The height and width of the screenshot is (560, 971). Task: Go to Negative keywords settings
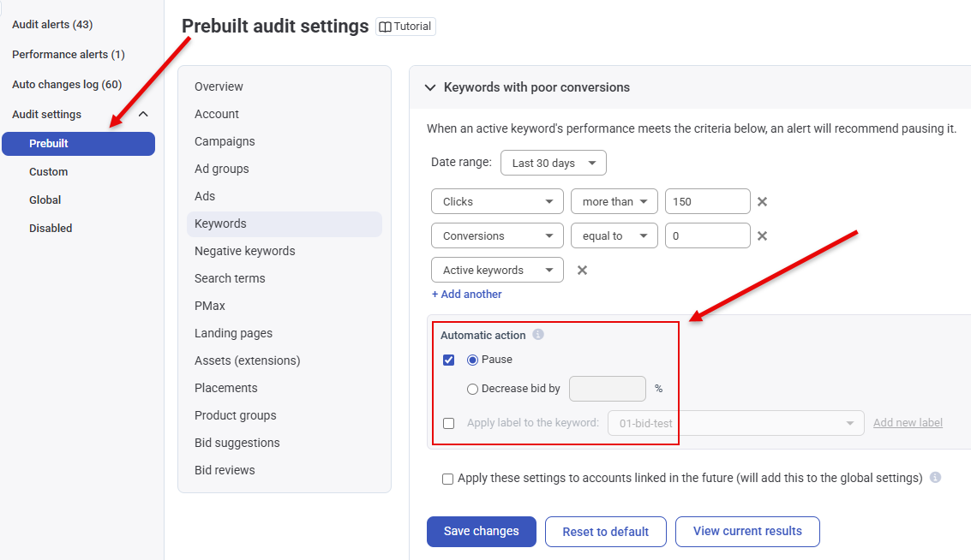[244, 251]
